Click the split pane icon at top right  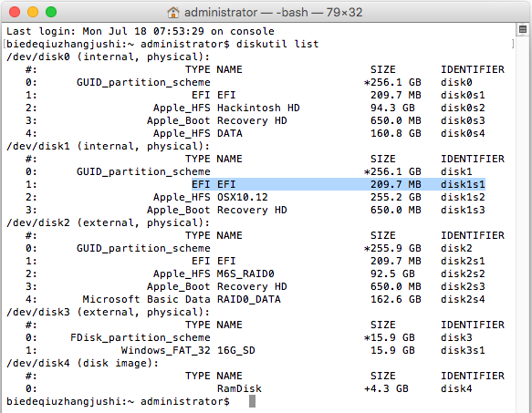point(523,29)
